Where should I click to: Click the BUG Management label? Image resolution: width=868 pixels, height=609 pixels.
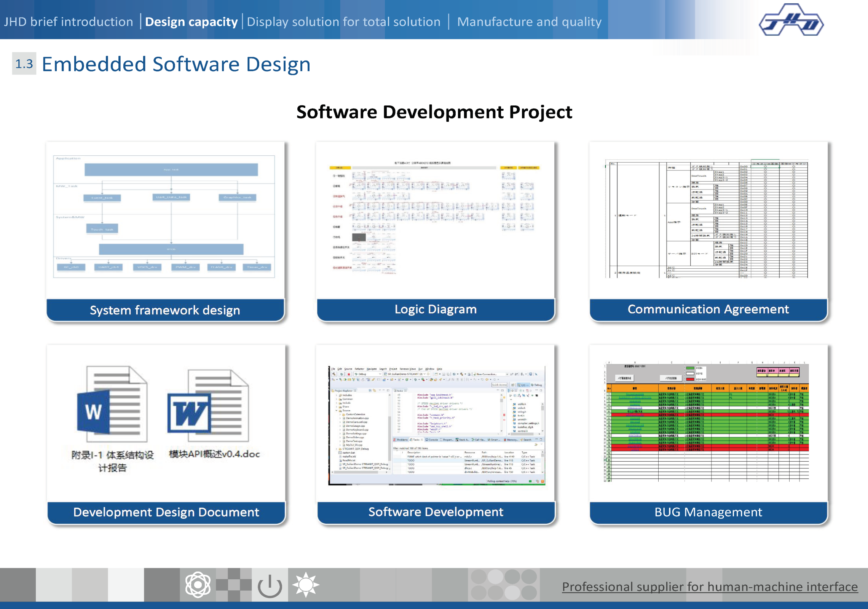[708, 512]
